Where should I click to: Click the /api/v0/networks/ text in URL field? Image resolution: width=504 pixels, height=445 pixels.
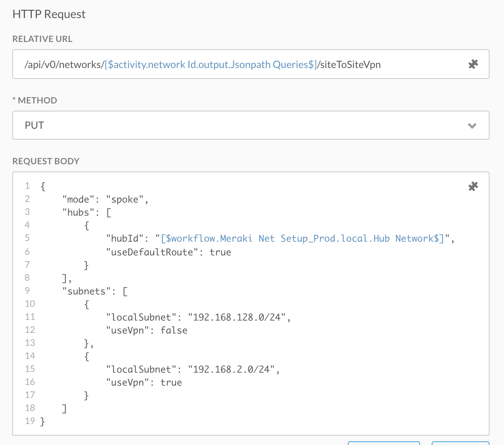tap(64, 65)
